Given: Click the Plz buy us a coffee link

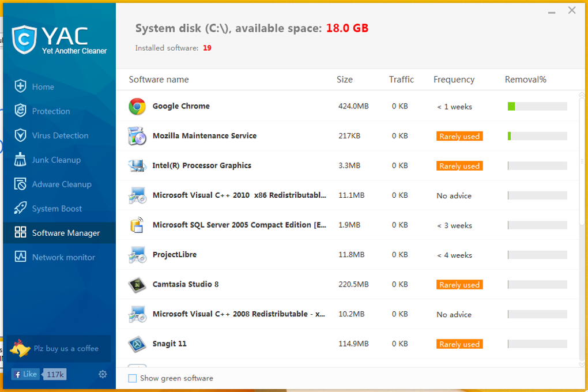Looking at the screenshot, I should [66, 348].
